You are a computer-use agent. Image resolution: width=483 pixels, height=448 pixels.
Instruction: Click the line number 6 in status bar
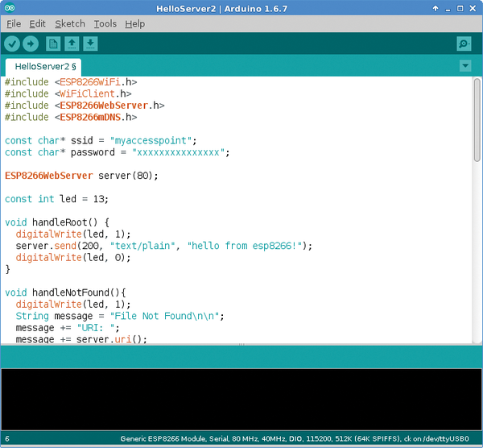[7, 439]
